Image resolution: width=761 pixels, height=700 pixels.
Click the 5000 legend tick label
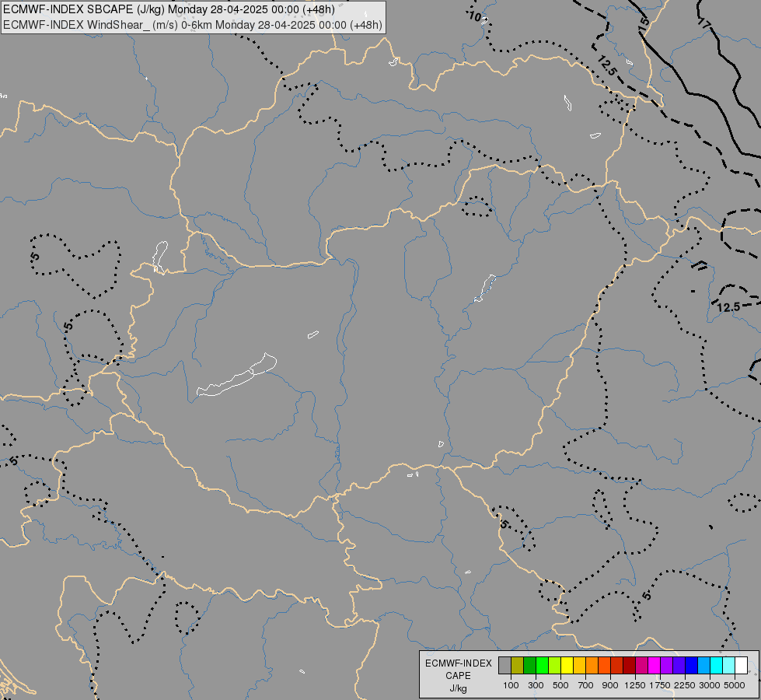tap(735, 685)
